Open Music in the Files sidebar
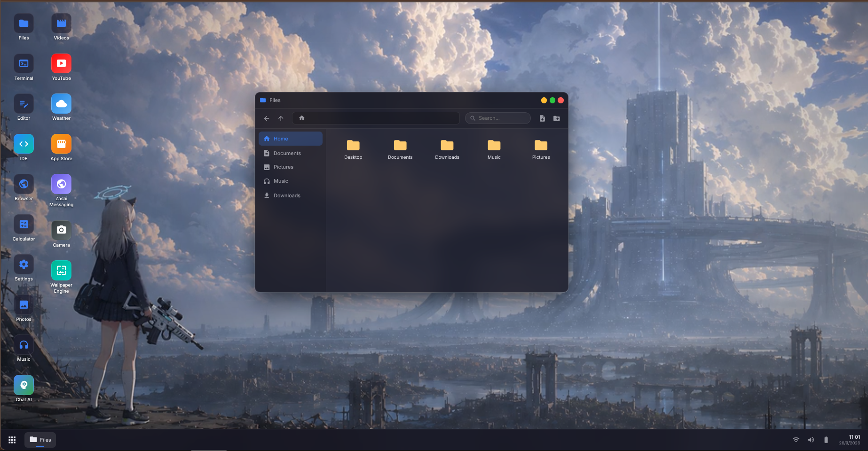The width and height of the screenshot is (868, 451). [291, 181]
